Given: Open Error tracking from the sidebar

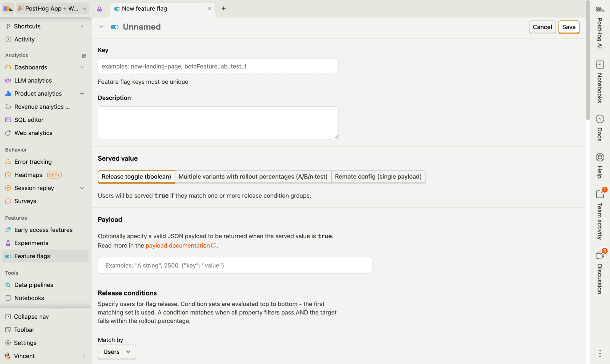Looking at the screenshot, I should (x=33, y=161).
